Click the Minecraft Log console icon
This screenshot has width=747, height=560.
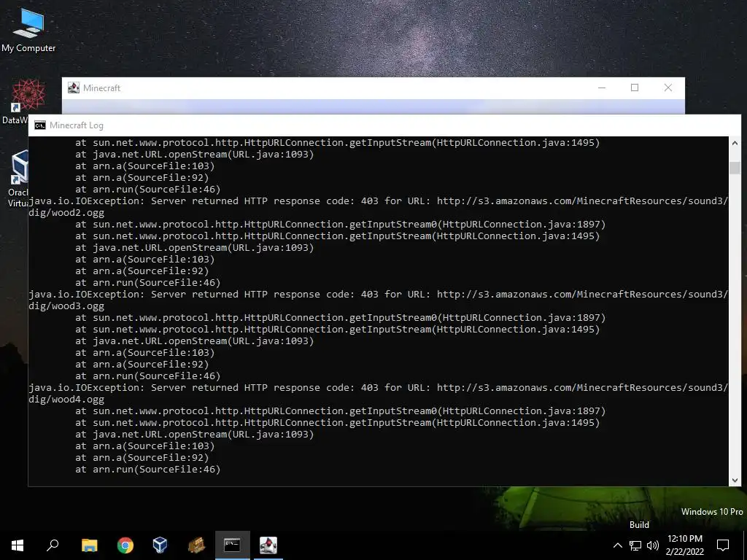tap(40, 125)
